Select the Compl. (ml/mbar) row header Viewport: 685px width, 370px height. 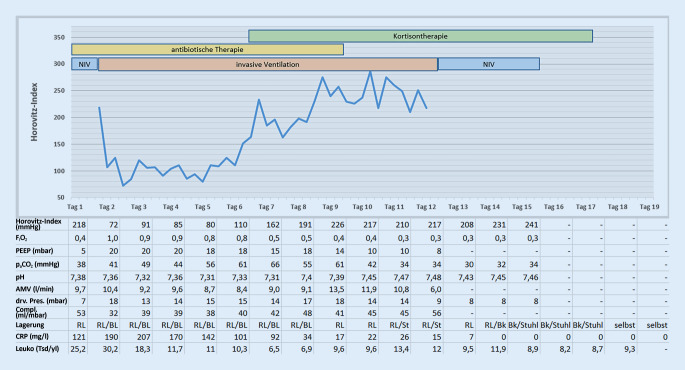(x=31, y=312)
